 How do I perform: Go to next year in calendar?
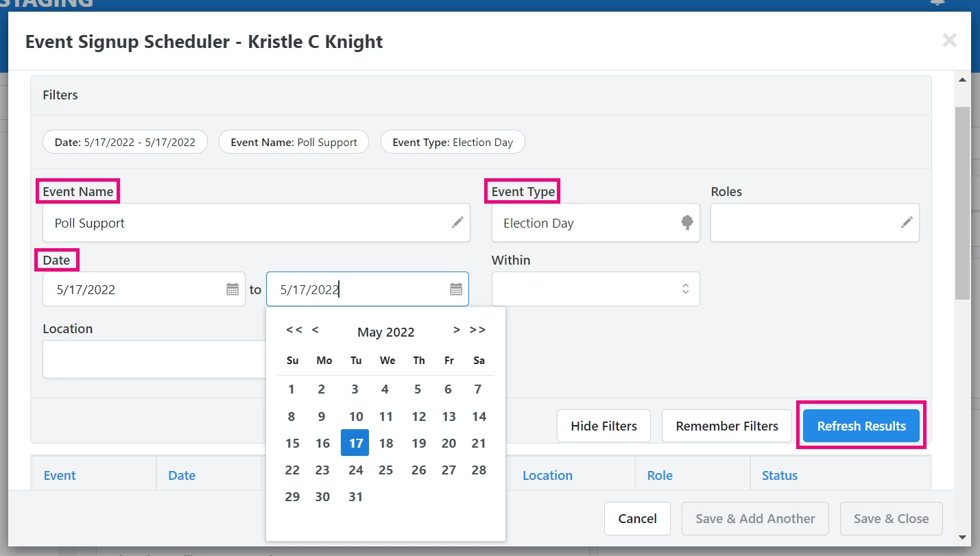(477, 330)
